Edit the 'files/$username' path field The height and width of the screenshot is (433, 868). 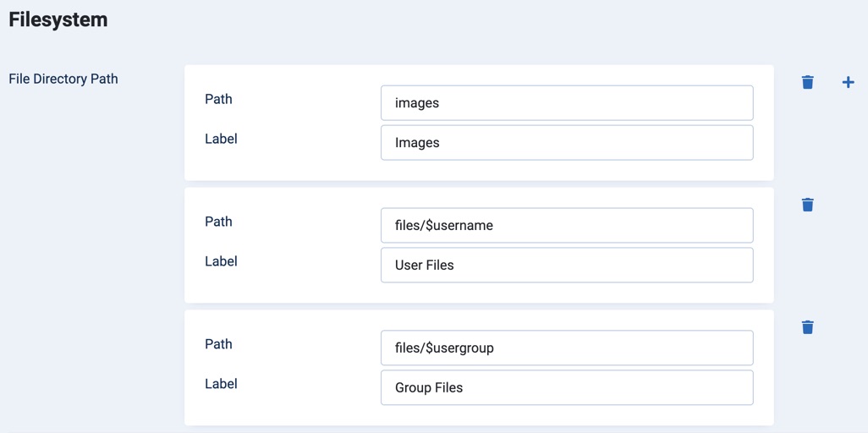[566, 226]
